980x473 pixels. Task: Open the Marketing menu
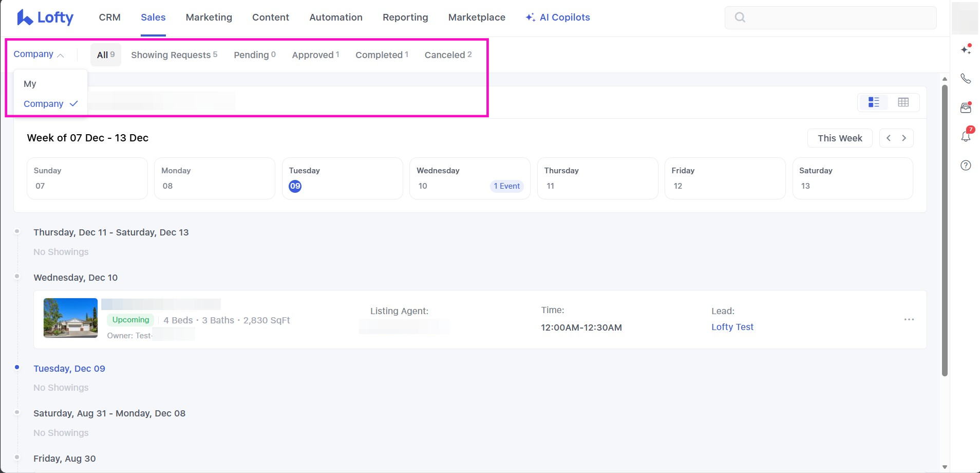tap(209, 17)
